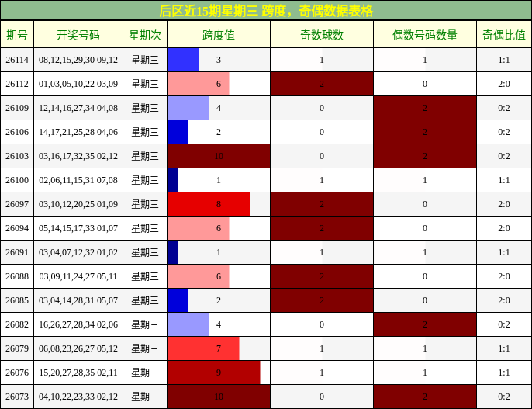
Task: Select issue number 26097
Action: tap(17, 204)
